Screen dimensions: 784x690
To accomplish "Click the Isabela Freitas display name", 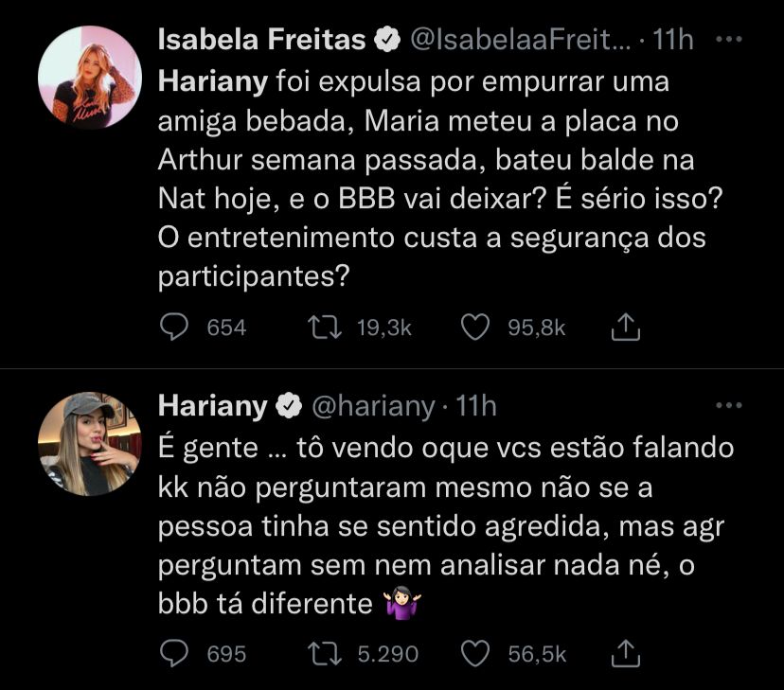I will point(261,40).
